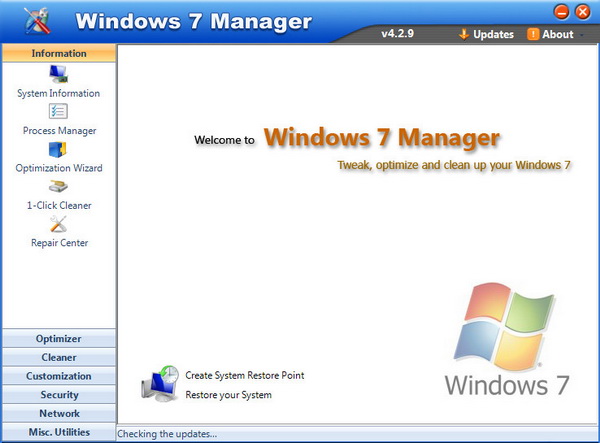The height and width of the screenshot is (443, 600).
Task: Expand the Cleaner section
Action: tap(58, 358)
